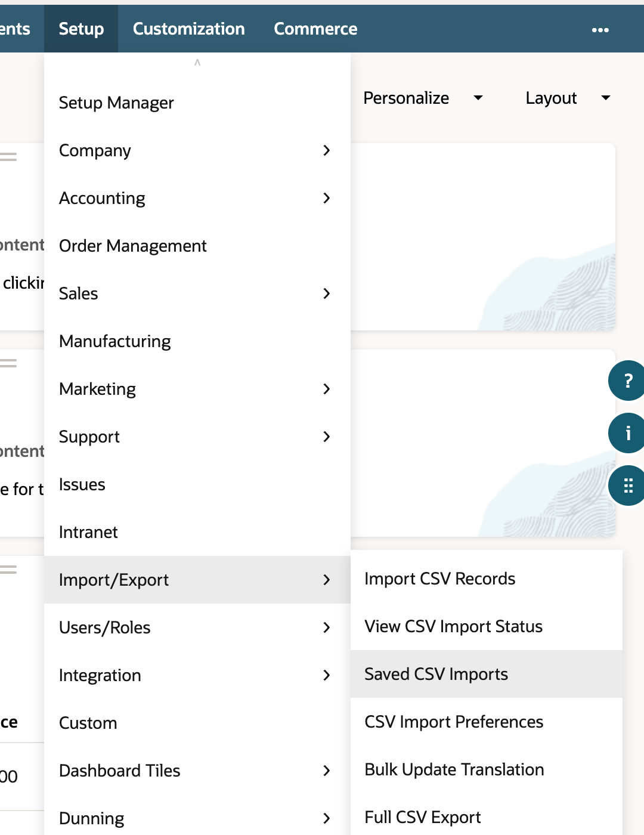
Task: Click the Dunning menu label
Action: (x=92, y=819)
